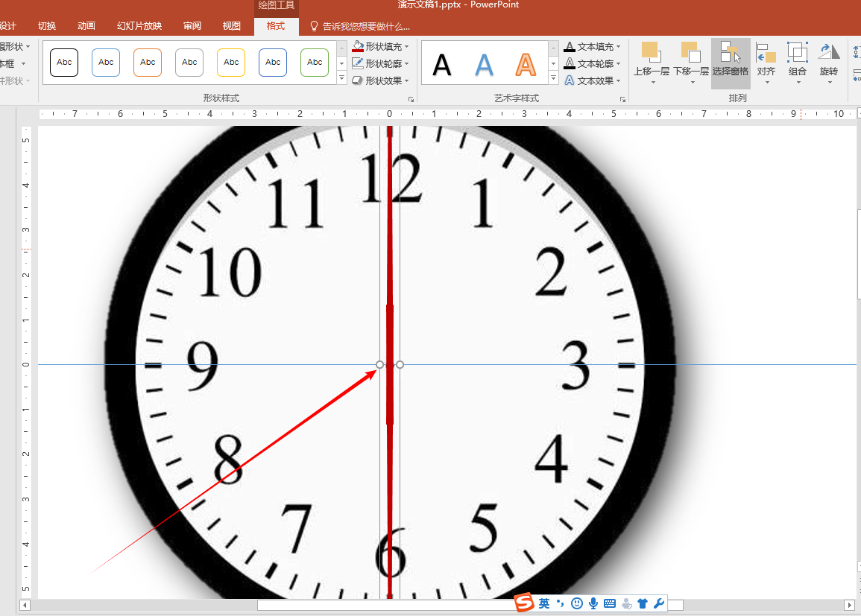
Task: Toggle Sogou punctuation mode icon
Action: (x=560, y=603)
